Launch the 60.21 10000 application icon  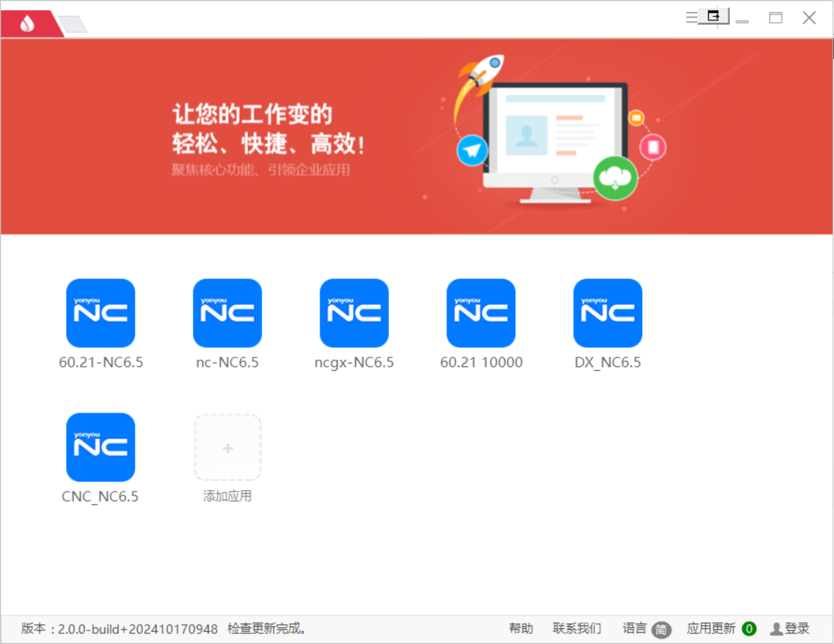coord(481,313)
